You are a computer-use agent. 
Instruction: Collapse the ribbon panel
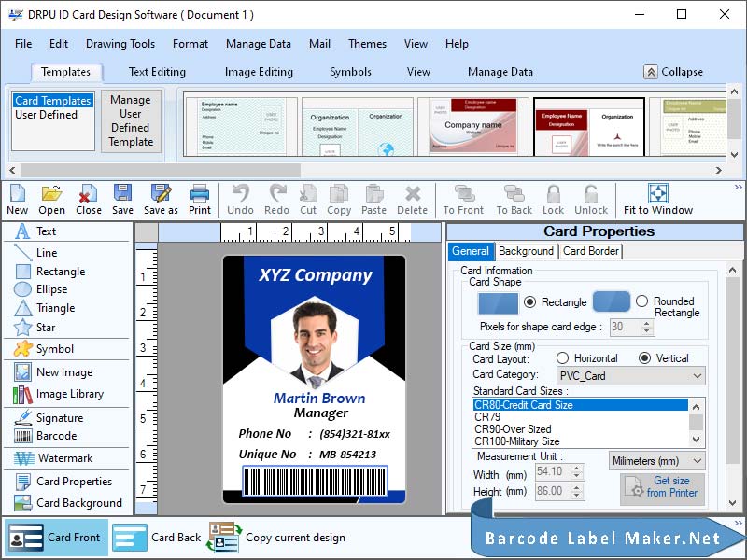(x=679, y=71)
